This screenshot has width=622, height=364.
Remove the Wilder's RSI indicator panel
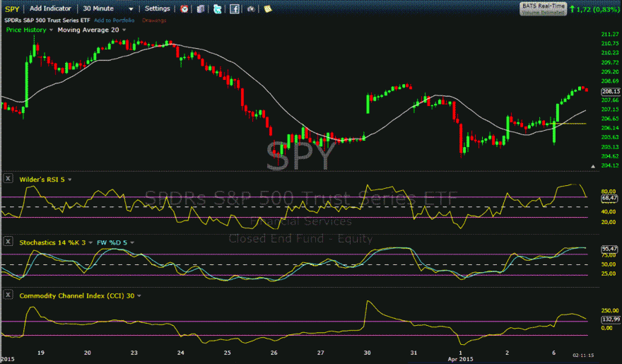tap(8, 178)
